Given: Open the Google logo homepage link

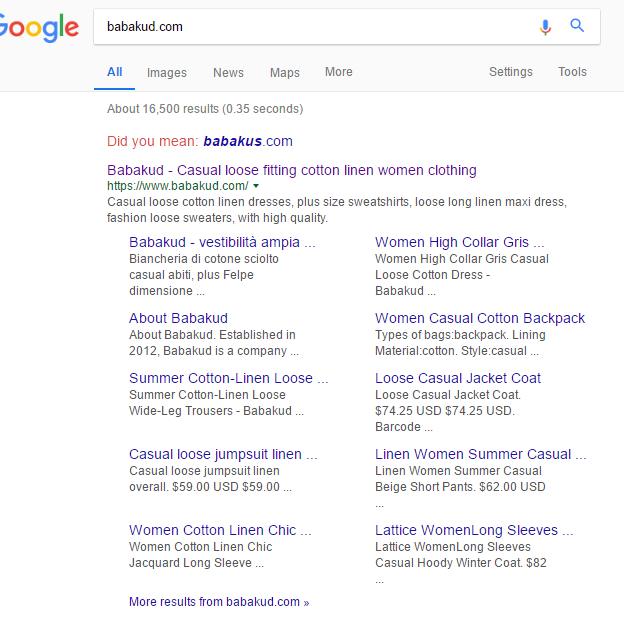Looking at the screenshot, I should pos(39,27).
